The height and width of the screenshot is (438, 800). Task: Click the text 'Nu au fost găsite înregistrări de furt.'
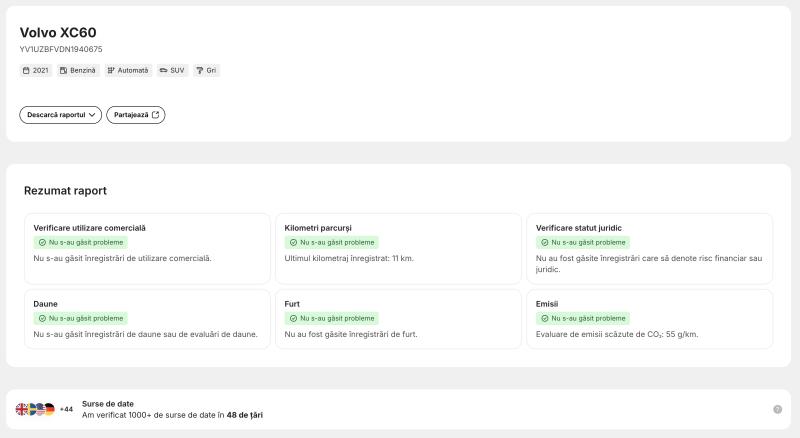point(351,334)
